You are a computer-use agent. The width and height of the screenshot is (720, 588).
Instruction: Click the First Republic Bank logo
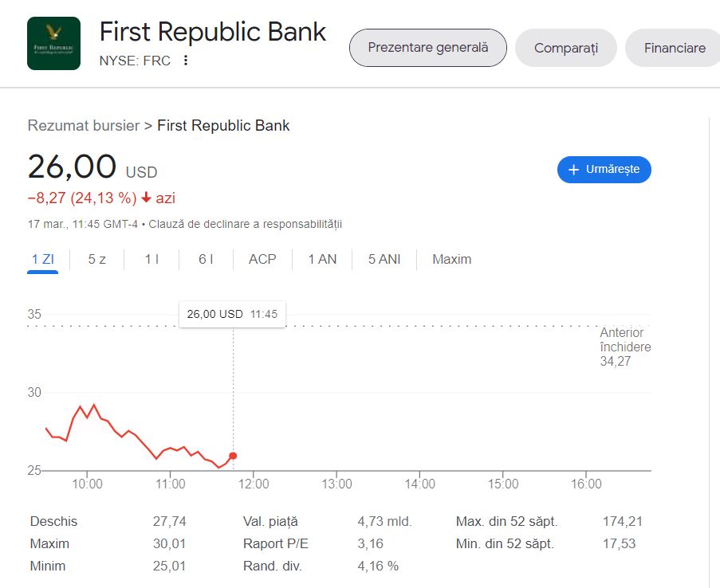(x=53, y=43)
